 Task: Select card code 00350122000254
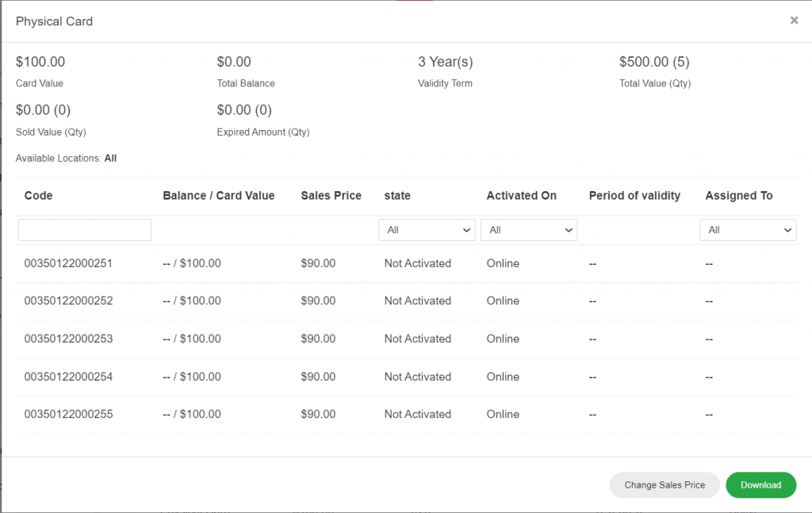(69, 377)
